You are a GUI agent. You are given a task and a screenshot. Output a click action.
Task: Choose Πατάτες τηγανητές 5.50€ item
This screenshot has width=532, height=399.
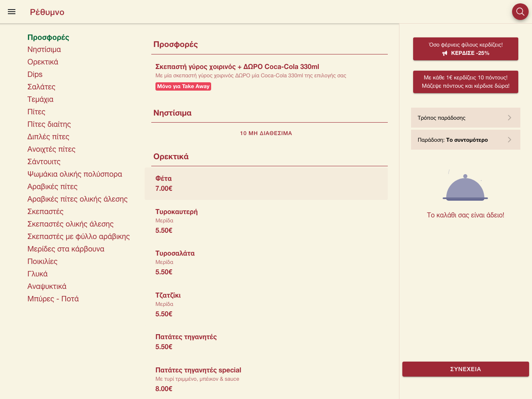coord(266,342)
